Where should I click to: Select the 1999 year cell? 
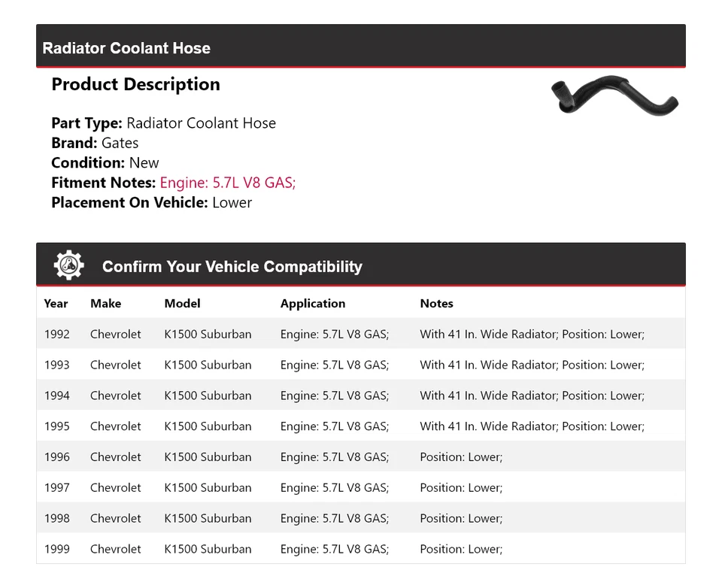click(x=56, y=550)
